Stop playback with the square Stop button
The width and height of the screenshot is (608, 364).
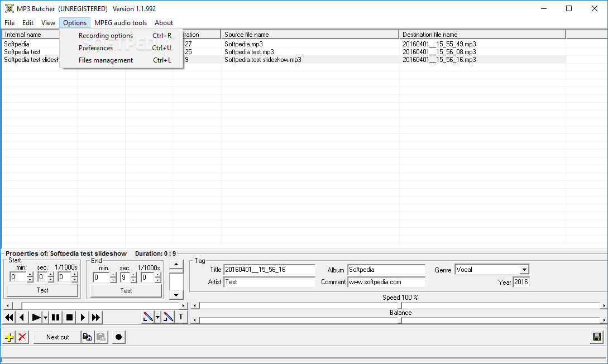(69, 318)
